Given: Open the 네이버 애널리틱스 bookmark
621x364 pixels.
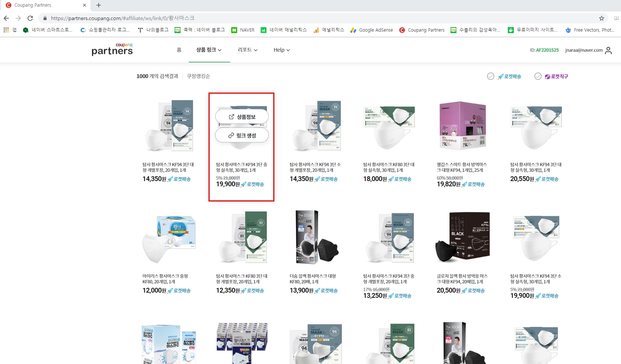Looking at the screenshot, I should pos(284,30).
